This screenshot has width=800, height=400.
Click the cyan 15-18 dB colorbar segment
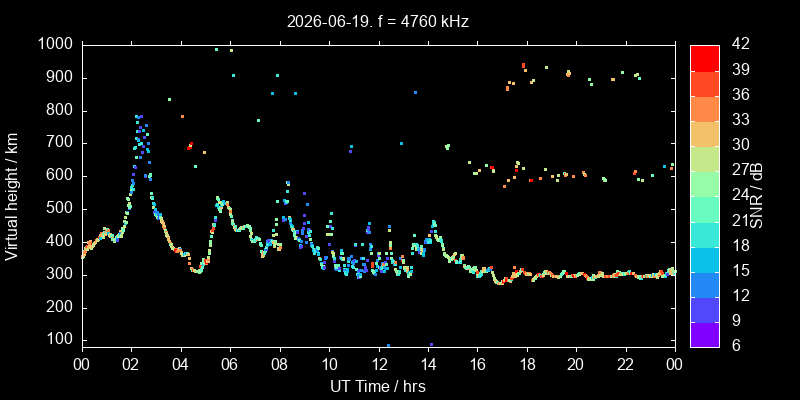pos(705,259)
